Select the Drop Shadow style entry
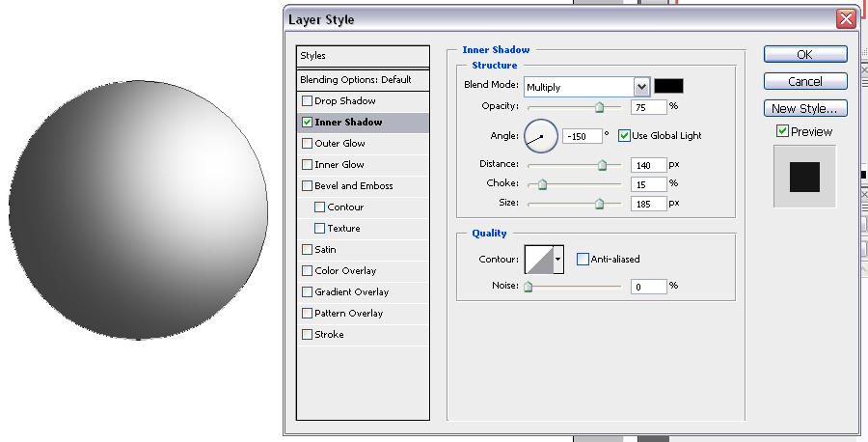The image size is (868, 442). pyautogui.click(x=363, y=100)
